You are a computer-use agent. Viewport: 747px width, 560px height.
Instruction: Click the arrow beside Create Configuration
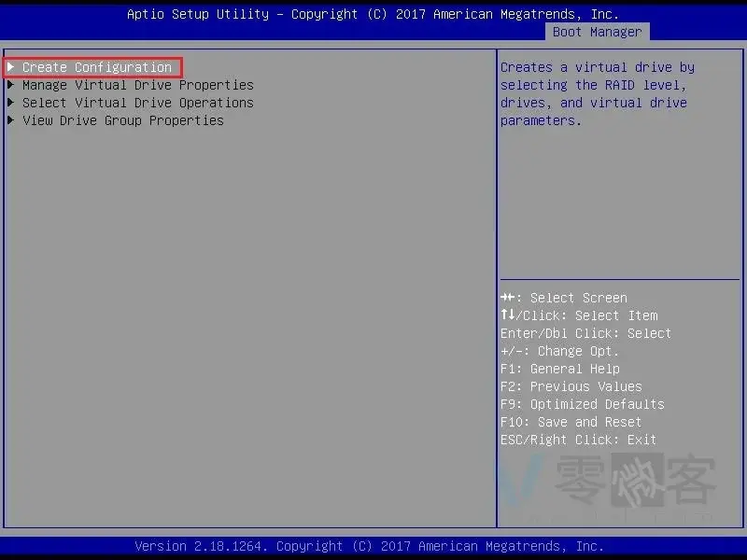[10, 67]
